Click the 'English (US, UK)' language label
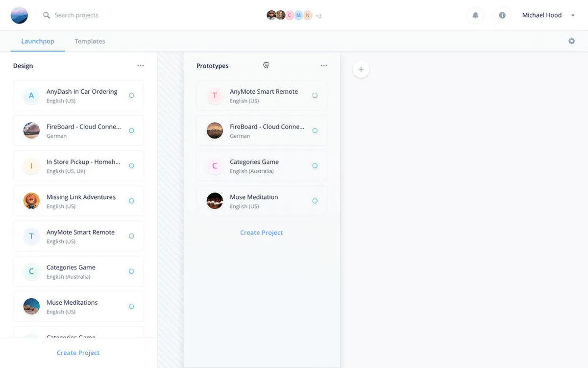The height and width of the screenshot is (368, 588). [66, 171]
